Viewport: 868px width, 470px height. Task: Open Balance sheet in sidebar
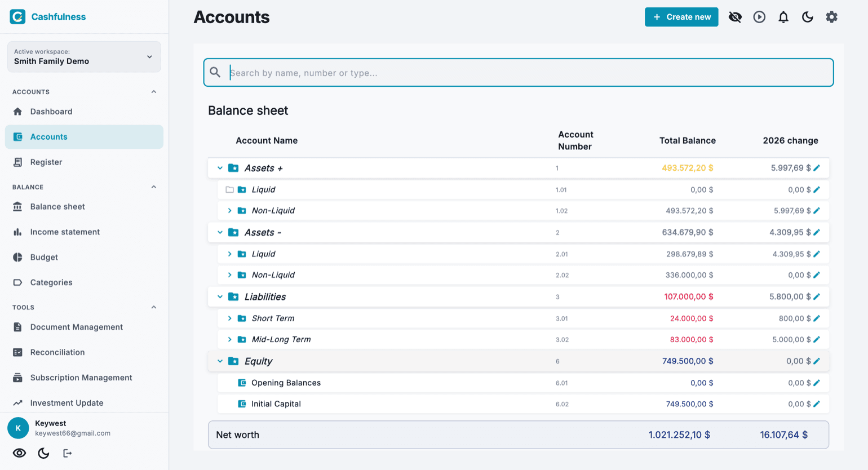[84, 207]
